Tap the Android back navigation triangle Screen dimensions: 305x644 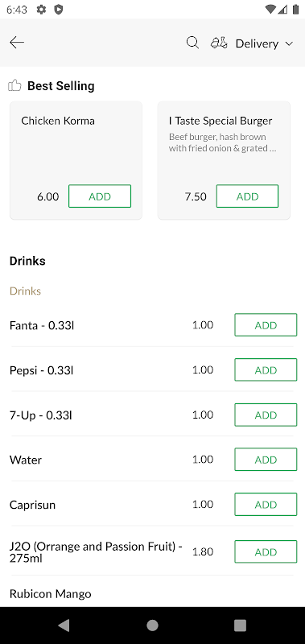point(64,625)
